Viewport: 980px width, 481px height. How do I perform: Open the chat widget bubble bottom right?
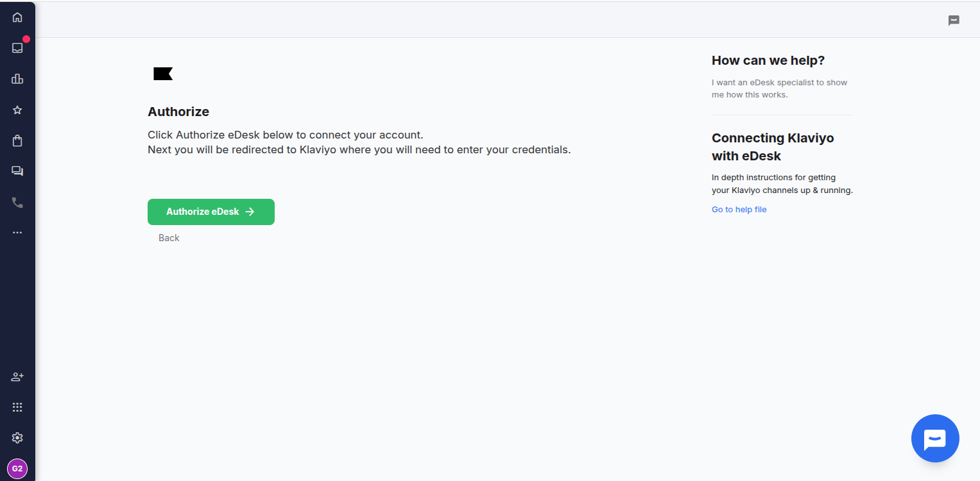click(x=935, y=438)
